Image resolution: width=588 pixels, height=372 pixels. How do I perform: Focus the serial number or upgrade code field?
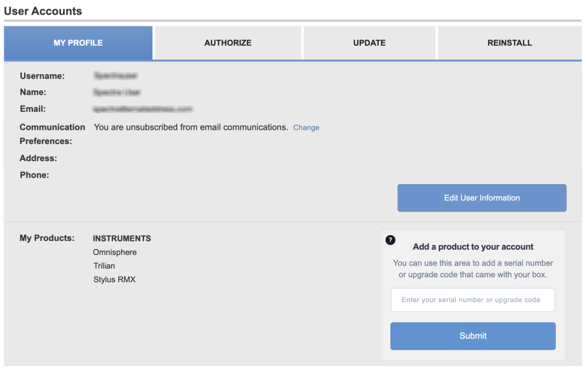point(473,300)
